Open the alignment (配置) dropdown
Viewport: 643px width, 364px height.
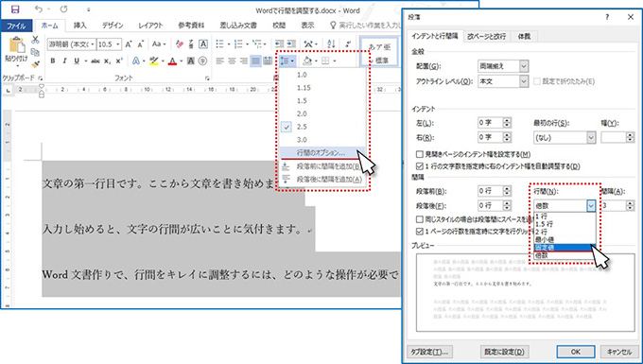tap(524, 66)
